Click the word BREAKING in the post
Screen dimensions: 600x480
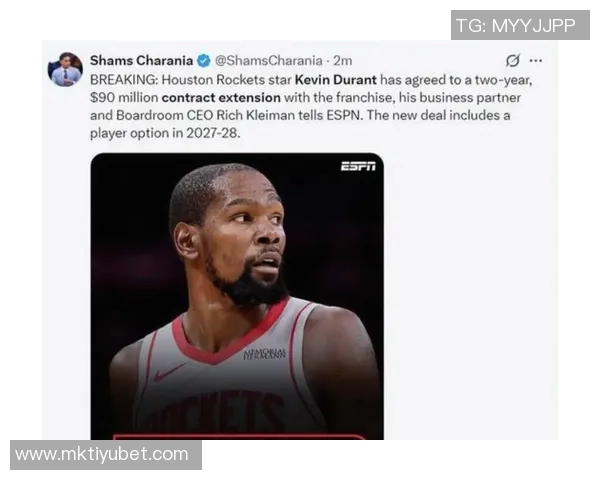[x=124, y=80]
